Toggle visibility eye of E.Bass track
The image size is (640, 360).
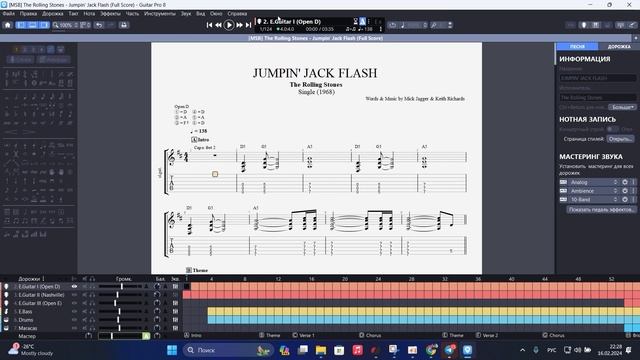74,311
